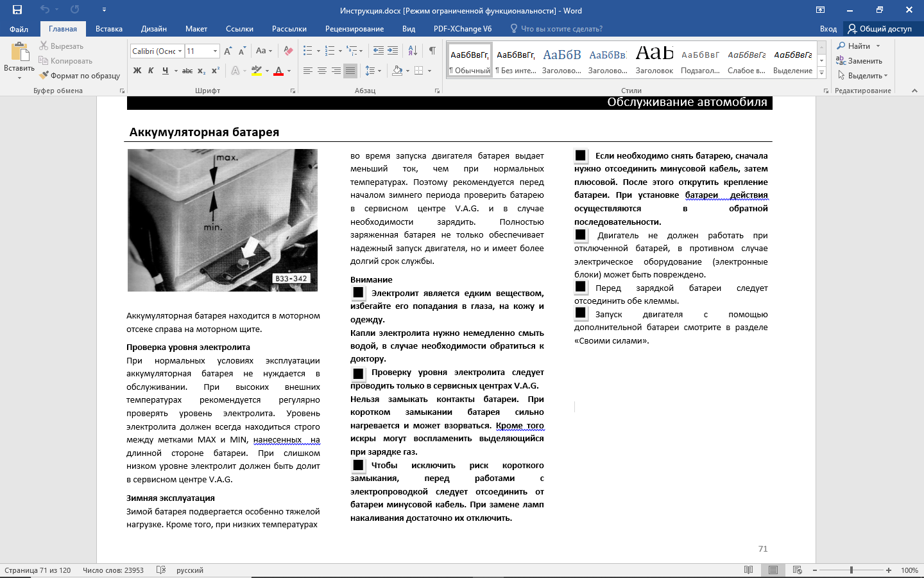Switch to the Макет tab
This screenshot has height=578, width=924.
(196, 29)
